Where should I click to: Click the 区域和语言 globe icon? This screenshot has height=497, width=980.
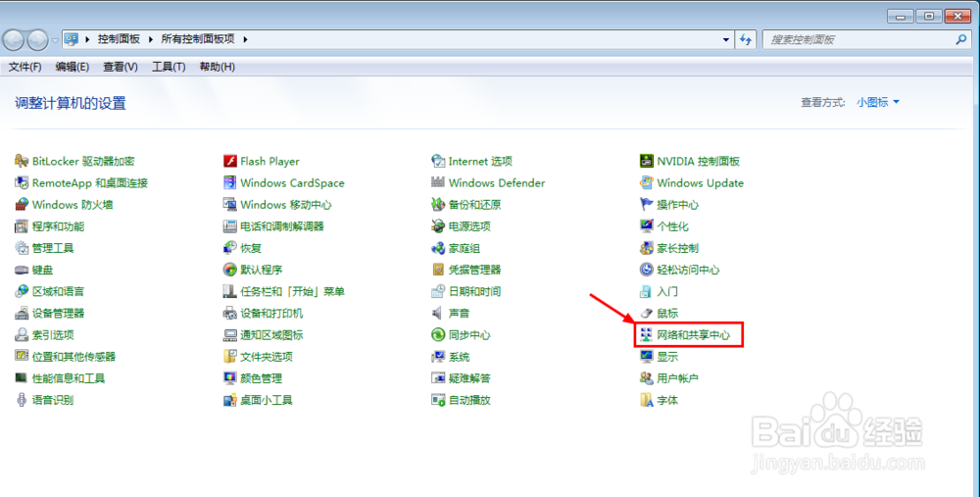[x=22, y=291]
